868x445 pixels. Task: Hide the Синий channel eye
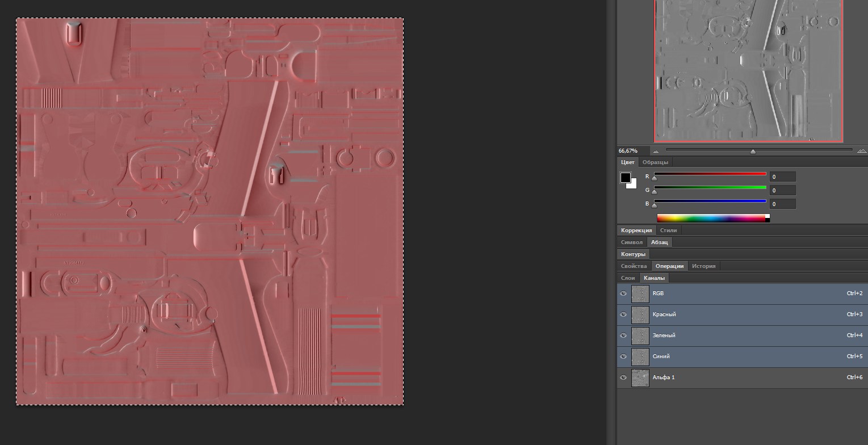pos(623,356)
